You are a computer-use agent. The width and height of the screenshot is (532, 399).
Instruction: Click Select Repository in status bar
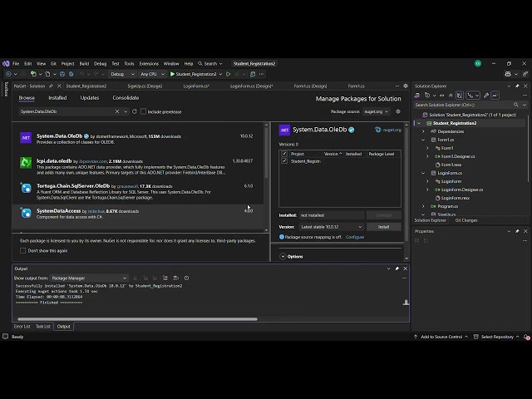click(497, 337)
